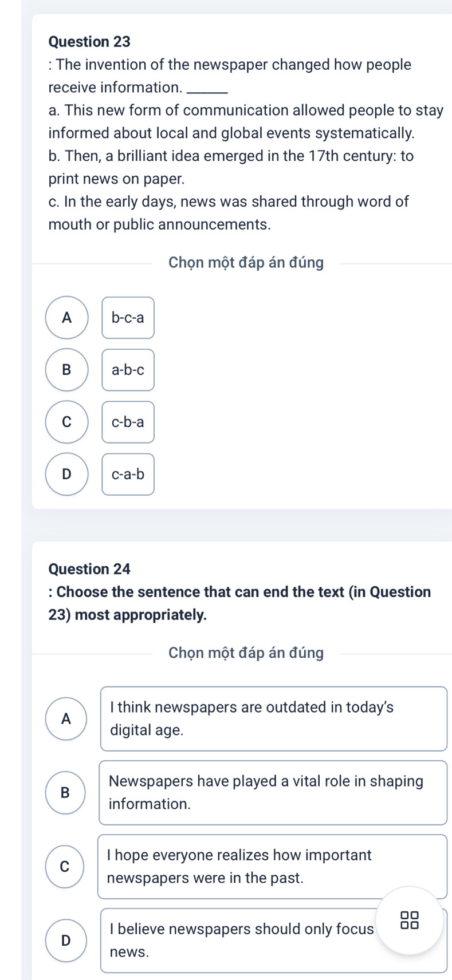Click the Question 24 heading
The width and height of the screenshot is (452, 980).
pyautogui.click(x=90, y=569)
